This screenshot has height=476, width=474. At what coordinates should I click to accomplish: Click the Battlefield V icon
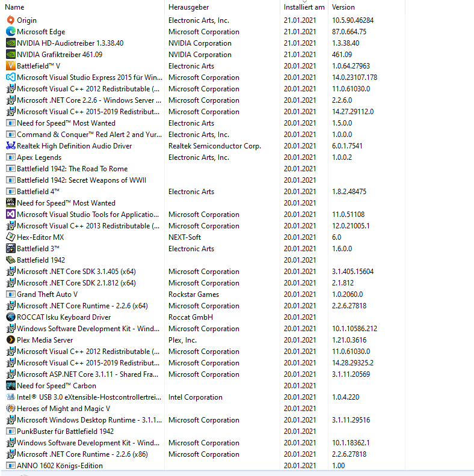(x=11, y=66)
